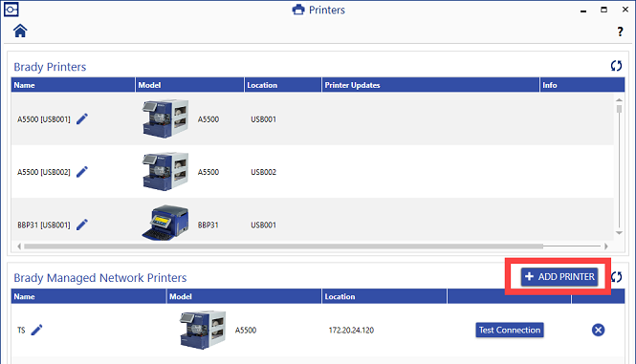
Task: Minimize the Printers window
Action: tap(583, 11)
